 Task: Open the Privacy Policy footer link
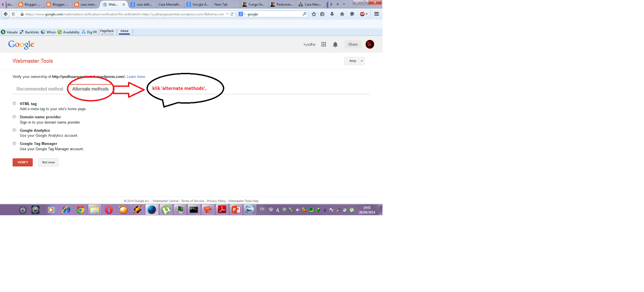click(216, 201)
